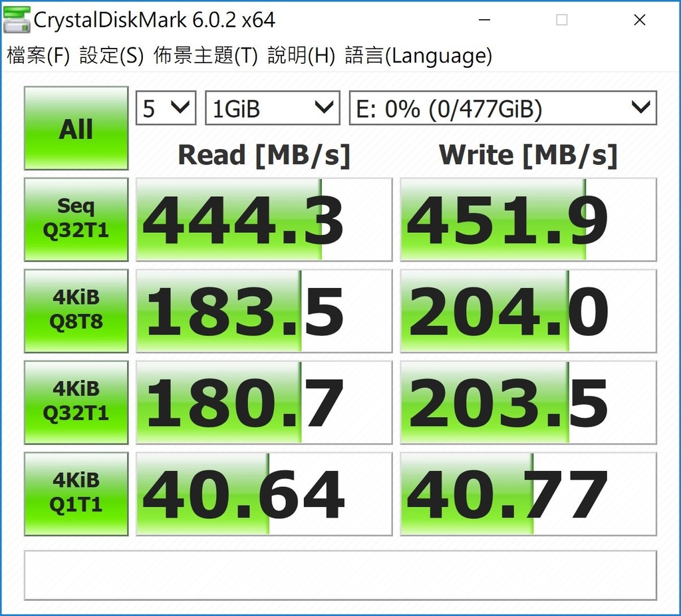Open the 說明(H) menu

click(x=301, y=56)
